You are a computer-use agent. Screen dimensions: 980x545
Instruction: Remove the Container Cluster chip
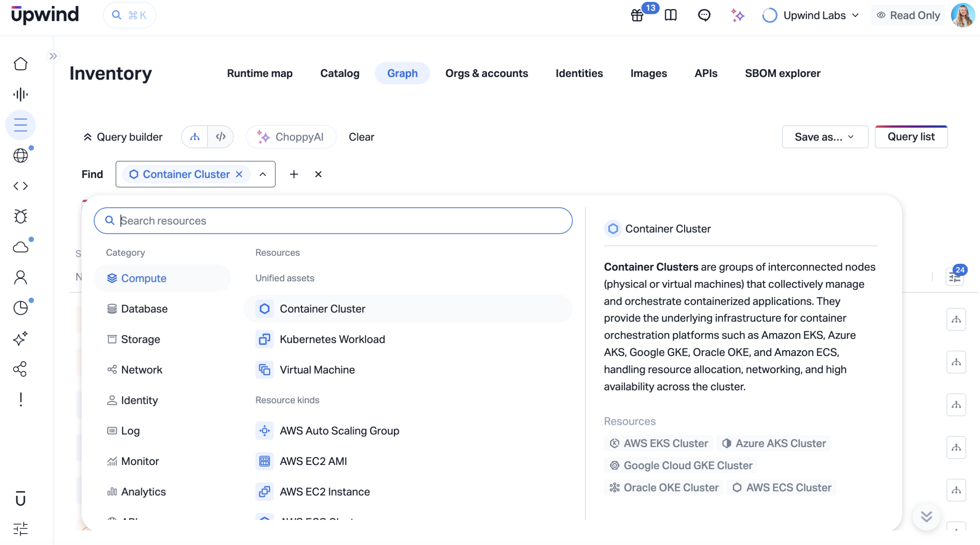[x=239, y=175]
